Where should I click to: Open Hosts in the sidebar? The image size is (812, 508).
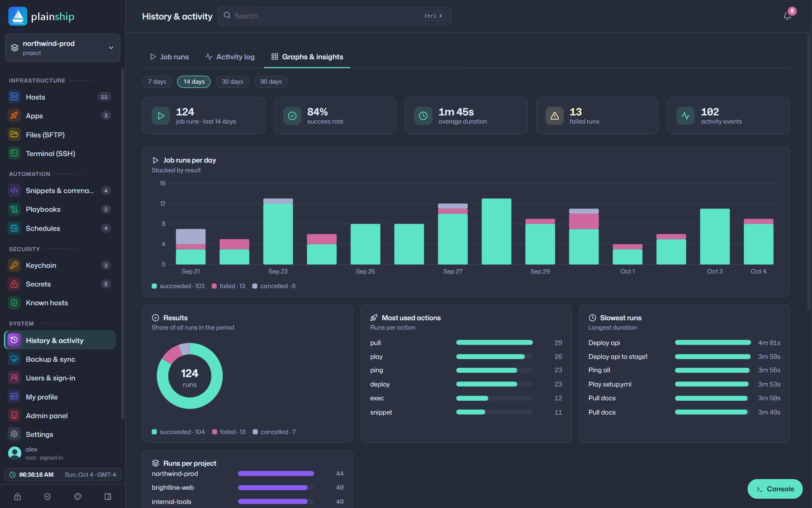[x=60, y=97]
